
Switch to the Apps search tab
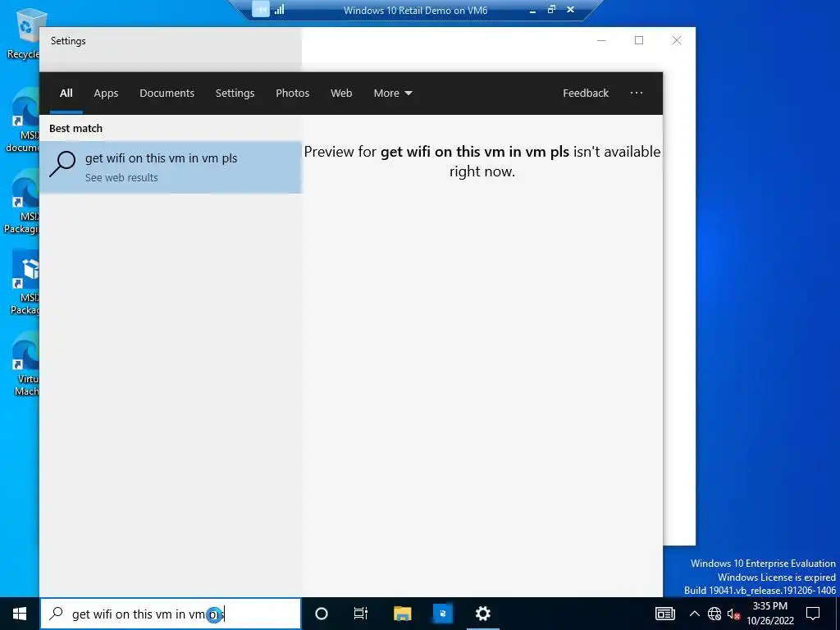pos(106,94)
